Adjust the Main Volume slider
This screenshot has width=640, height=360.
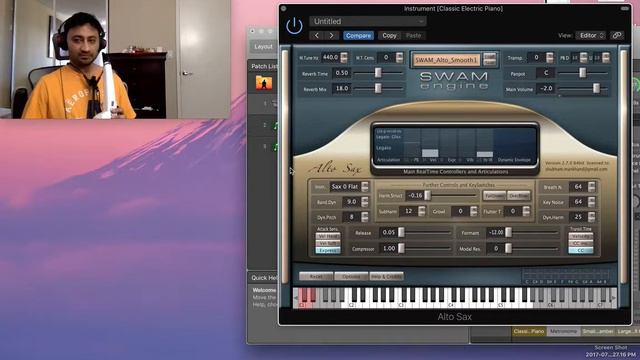582,88
